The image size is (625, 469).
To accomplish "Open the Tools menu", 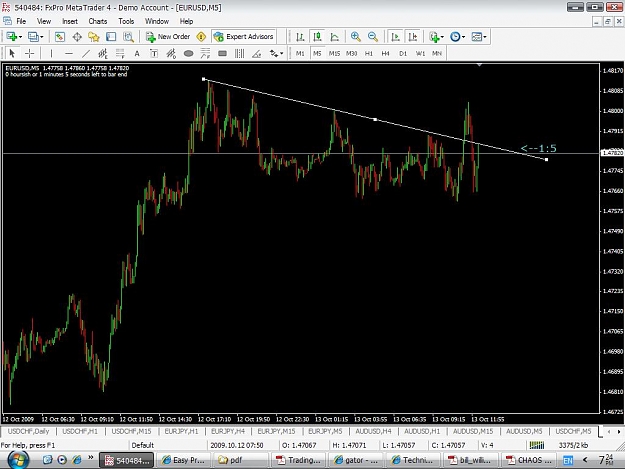I will pos(126,22).
